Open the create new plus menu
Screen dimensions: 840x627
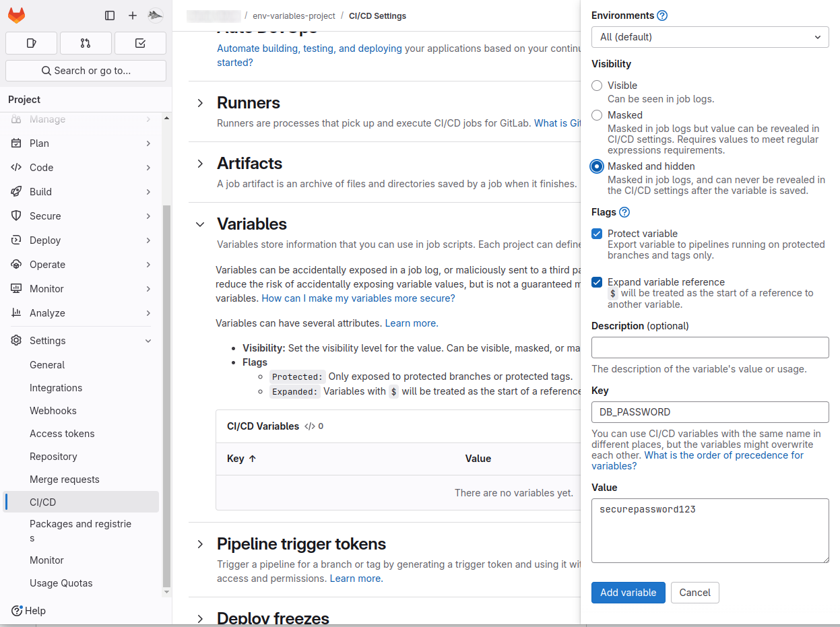133,15
